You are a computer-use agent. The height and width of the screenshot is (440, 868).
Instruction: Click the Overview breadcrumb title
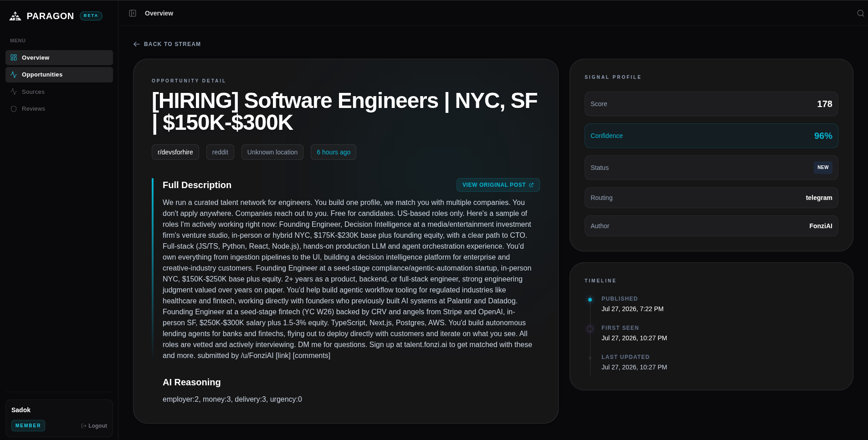159,13
